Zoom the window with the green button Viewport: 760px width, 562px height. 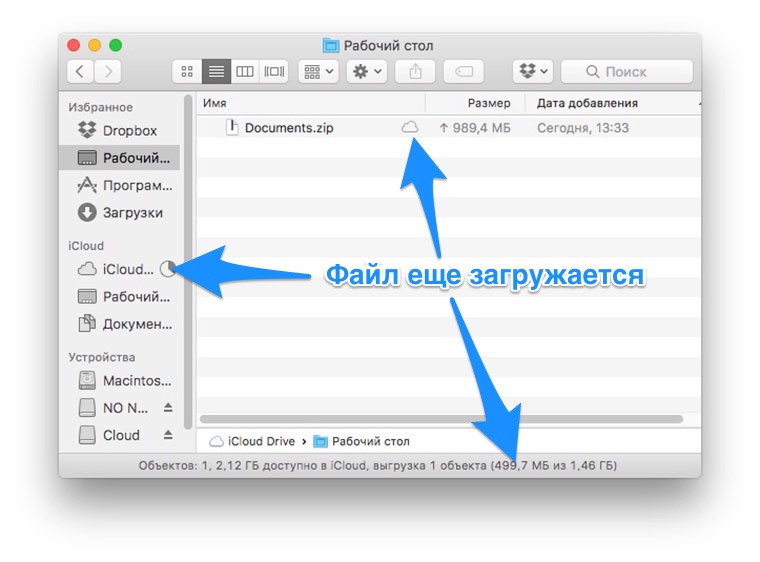[115, 46]
